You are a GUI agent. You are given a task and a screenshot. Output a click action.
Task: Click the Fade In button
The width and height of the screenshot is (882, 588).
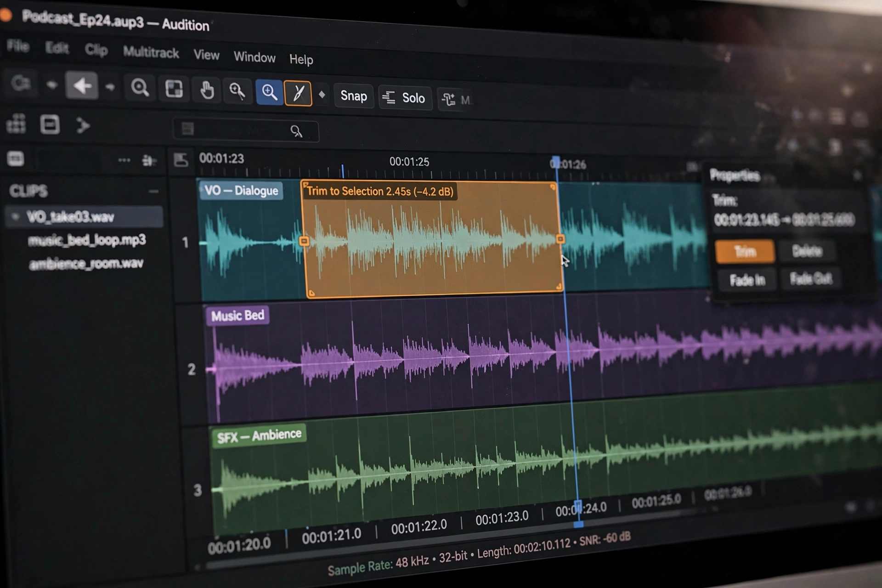(x=747, y=280)
